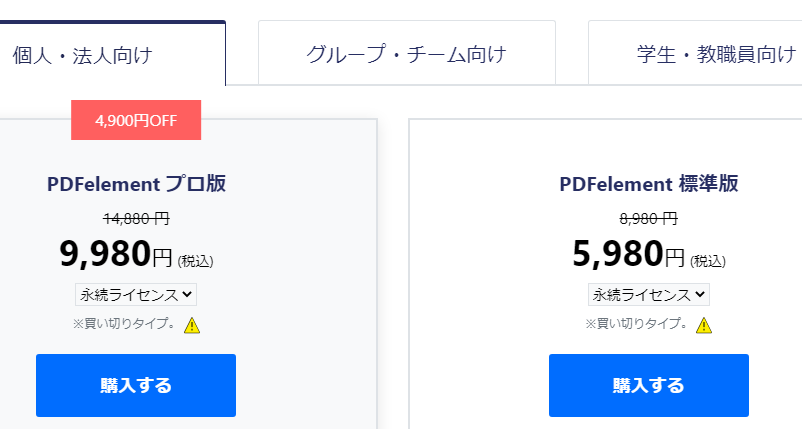Click the 9,980円 Pro price
Image resolution: width=802 pixels, height=429 pixels.
tap(117, 255)
